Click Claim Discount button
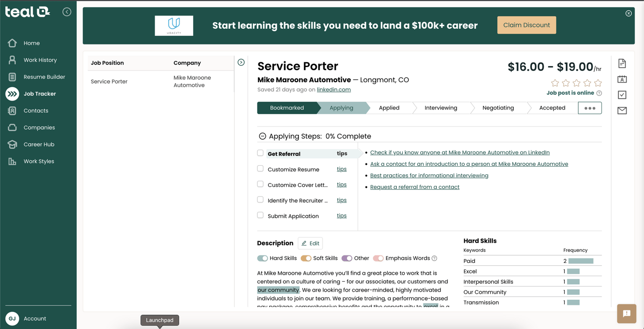This screenshot has height=329, width=644. pyautogui.click(x=527, y=25)
